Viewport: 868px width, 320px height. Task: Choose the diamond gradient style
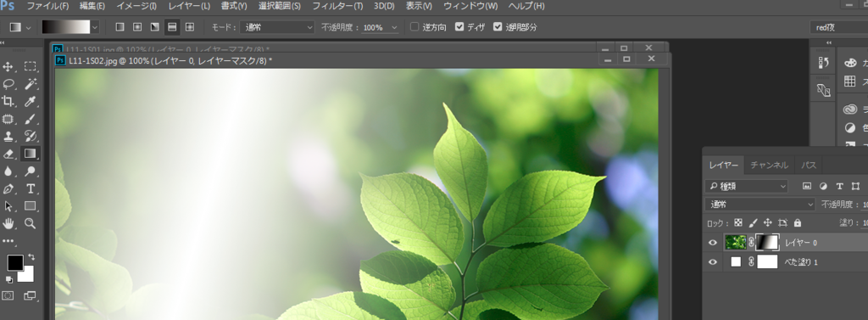coord(190,26)
